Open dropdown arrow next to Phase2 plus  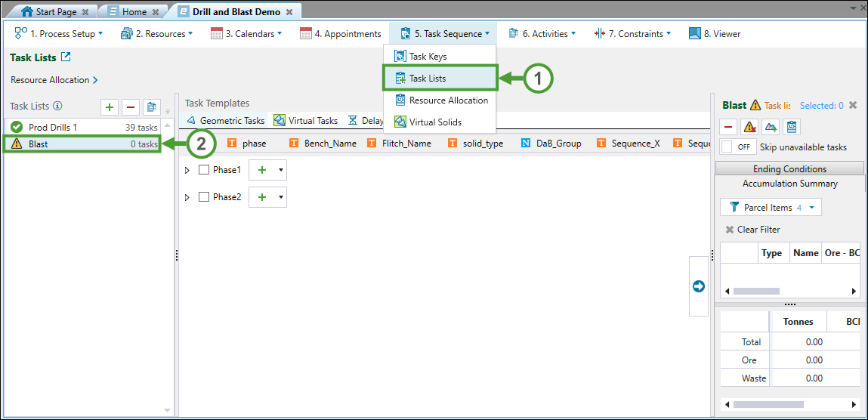pyautogui.click(x=281, y=197)
